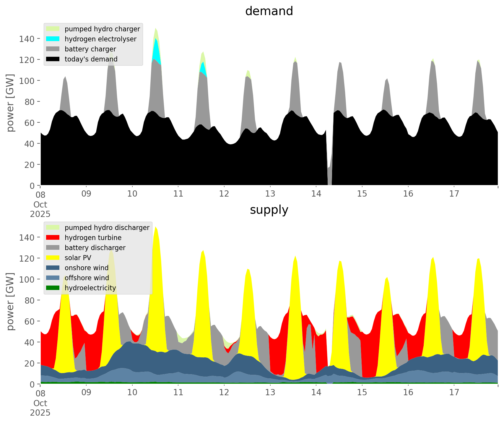Click the 'solar PV' legend text

tap(78, 258)
